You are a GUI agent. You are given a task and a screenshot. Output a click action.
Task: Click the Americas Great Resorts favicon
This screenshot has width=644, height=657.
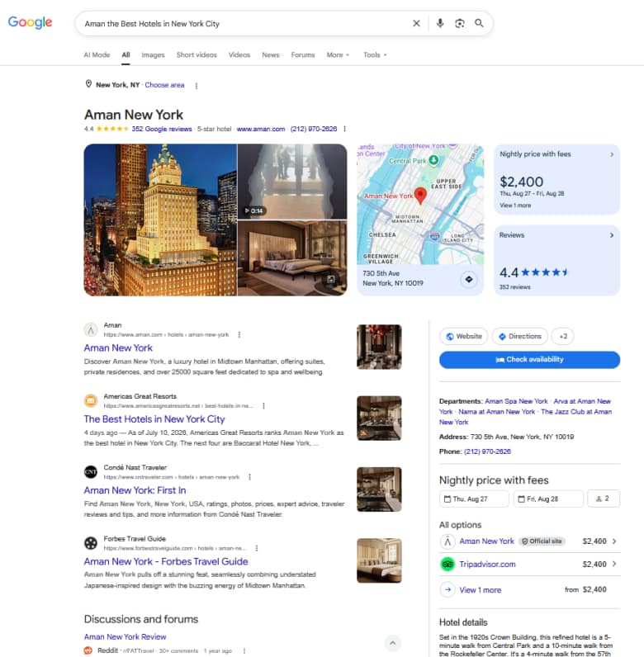[x=91, y=401]
